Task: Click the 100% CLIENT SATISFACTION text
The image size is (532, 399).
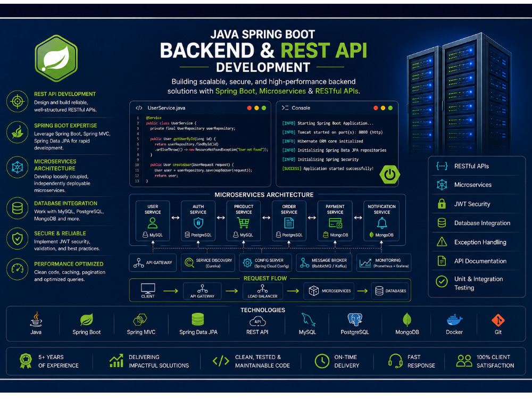Action: pos(495,361)
